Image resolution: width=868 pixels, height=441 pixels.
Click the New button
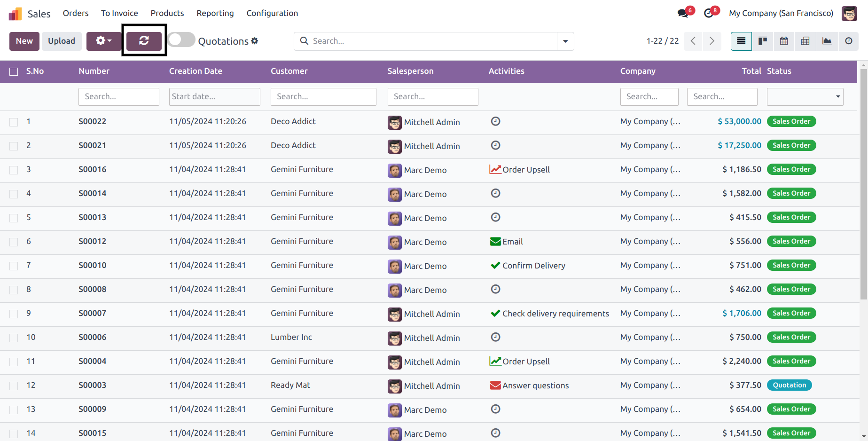(24, 41)
